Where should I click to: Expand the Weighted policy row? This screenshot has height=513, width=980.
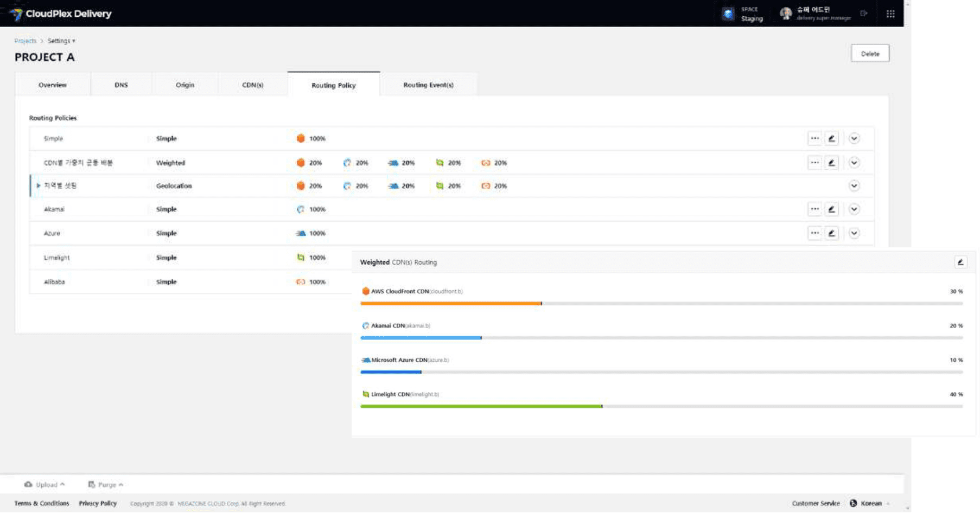click(x=854, y=162)
